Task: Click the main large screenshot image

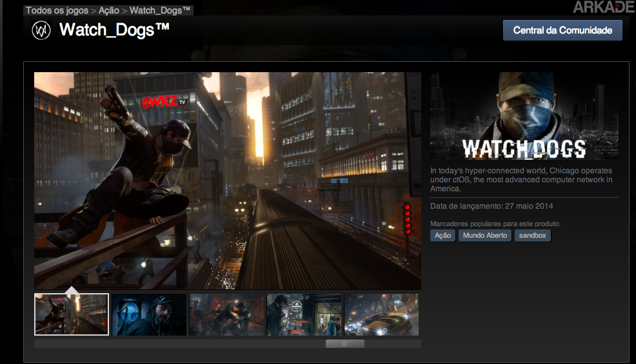Action: pyautogui.click(x=228, y=181)
